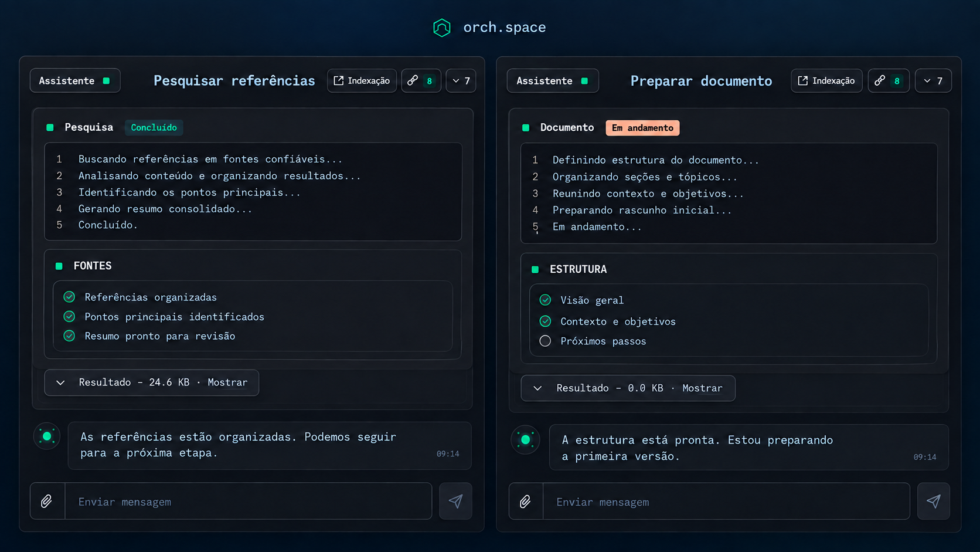Toggle Contexto e objetivos check circle

click(545, 321)
